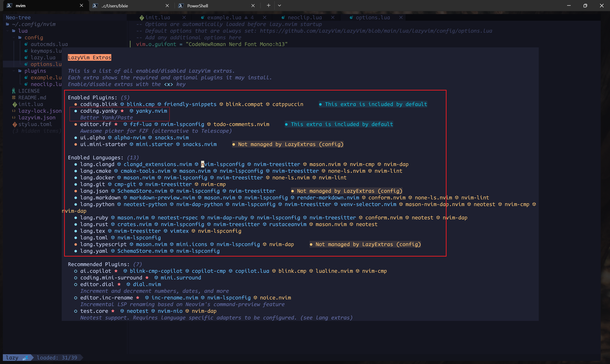Click the copilot.lua plugin name
Image resolution: width=610 pixels, height=364 pixels.
pos(252,271)
